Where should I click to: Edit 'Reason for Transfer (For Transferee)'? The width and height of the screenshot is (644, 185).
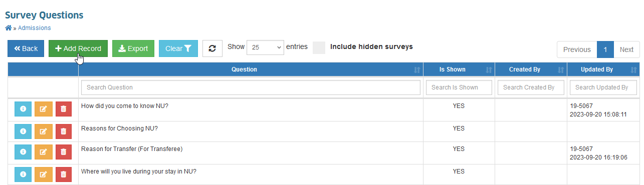(x=43, y=152)
